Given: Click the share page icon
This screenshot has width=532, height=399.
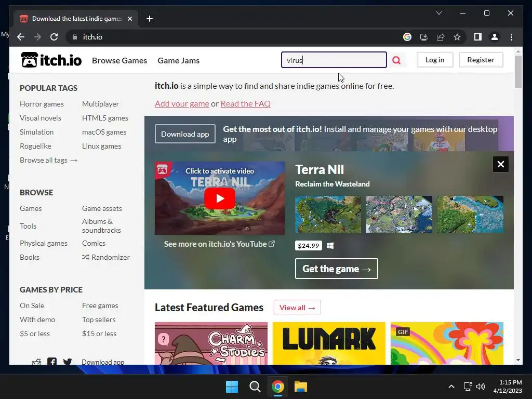Looking at the screenshot, I should 441,37.
